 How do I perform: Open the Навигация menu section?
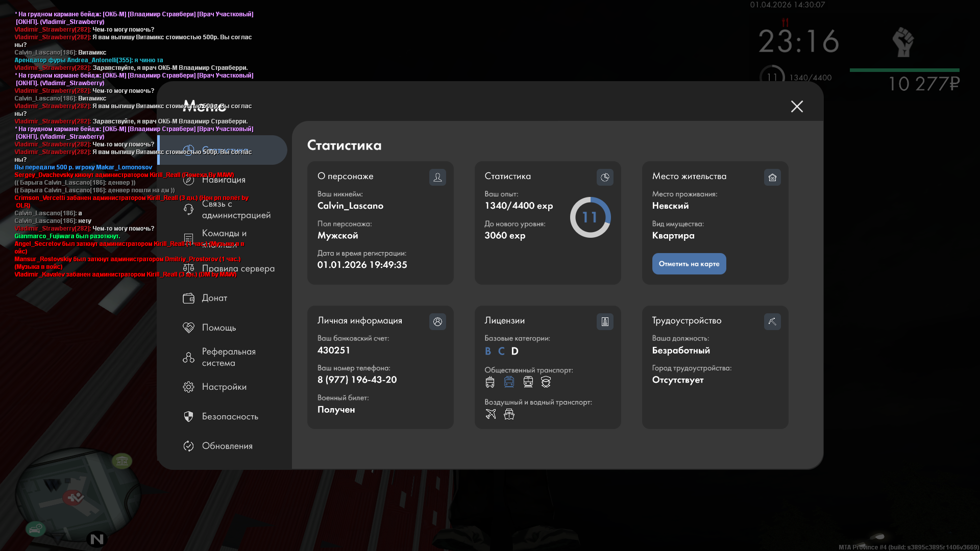(223, 180)
